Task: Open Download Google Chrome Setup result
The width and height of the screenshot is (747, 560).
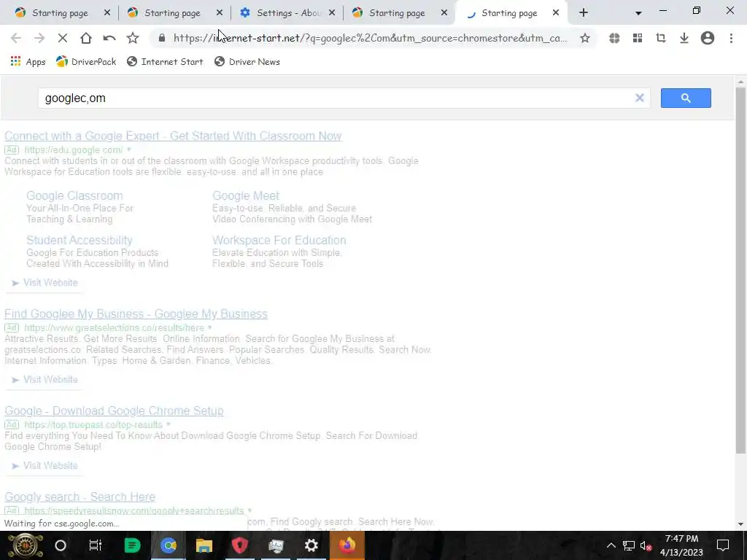Action: point(114,411)
